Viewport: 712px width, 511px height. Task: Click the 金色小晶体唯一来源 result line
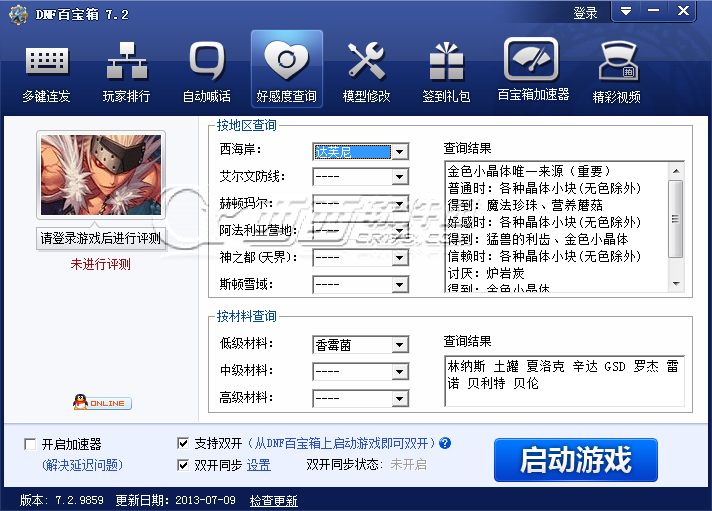[x=529, y=171]
